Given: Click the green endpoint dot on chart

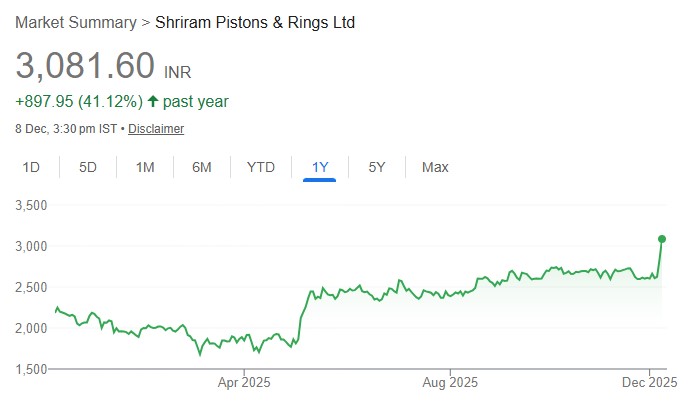Looking at the screenshot, I should [x=661, y=239].
